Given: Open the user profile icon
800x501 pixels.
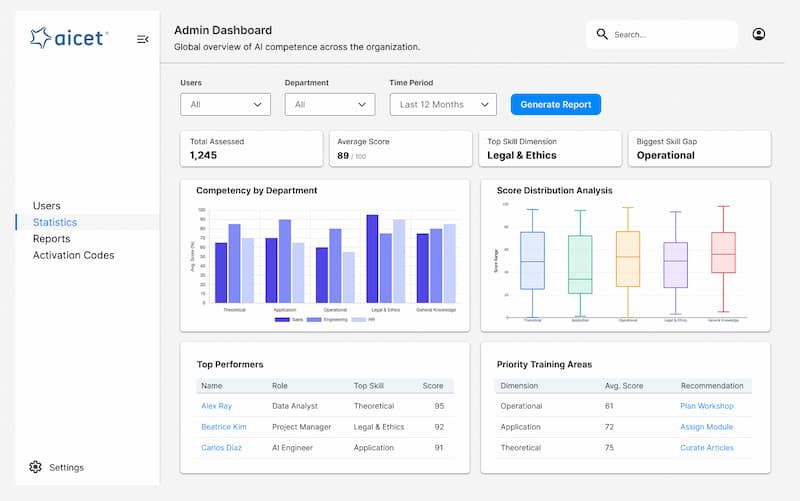Looking at the screenshot, I should [758, 34].
